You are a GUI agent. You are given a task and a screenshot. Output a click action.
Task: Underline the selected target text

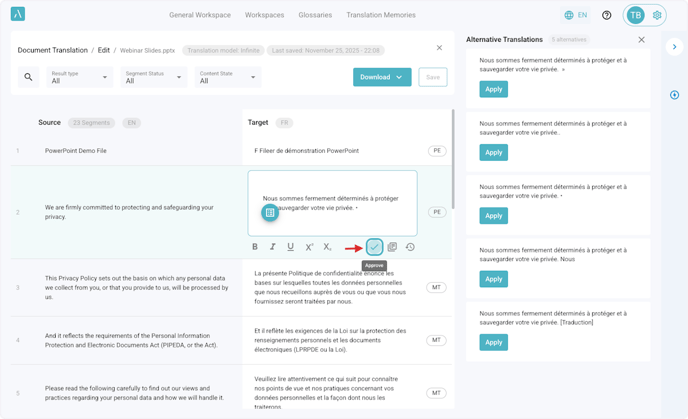tap(291, 247)
